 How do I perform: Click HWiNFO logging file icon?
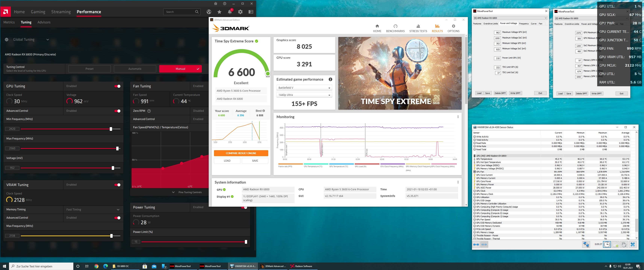click(x=616, y=244)
